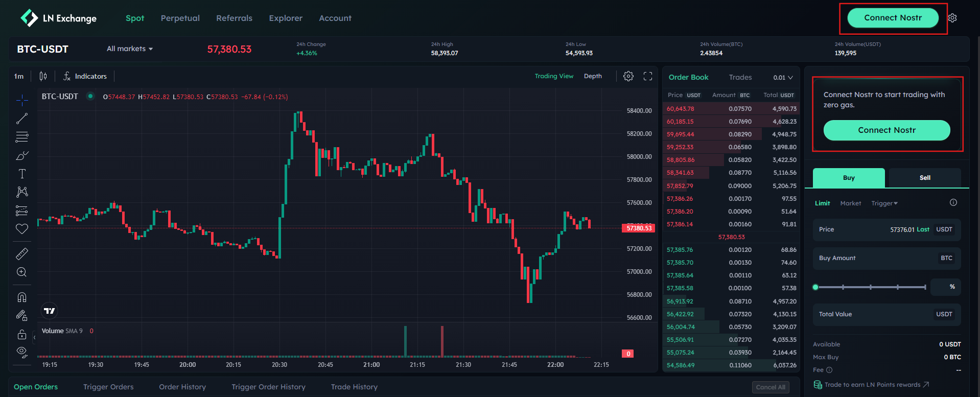Select the text annotation tool
The image size is (980, 397).
point(22,174)
